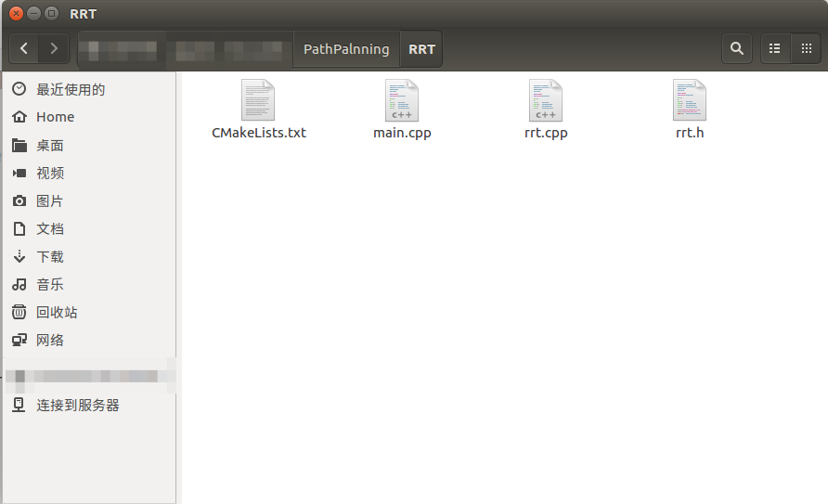This screenshot has height=504, width=828.
Task: Switch to icon grid view
Action: pyautogui.click(x=807, y=48)
